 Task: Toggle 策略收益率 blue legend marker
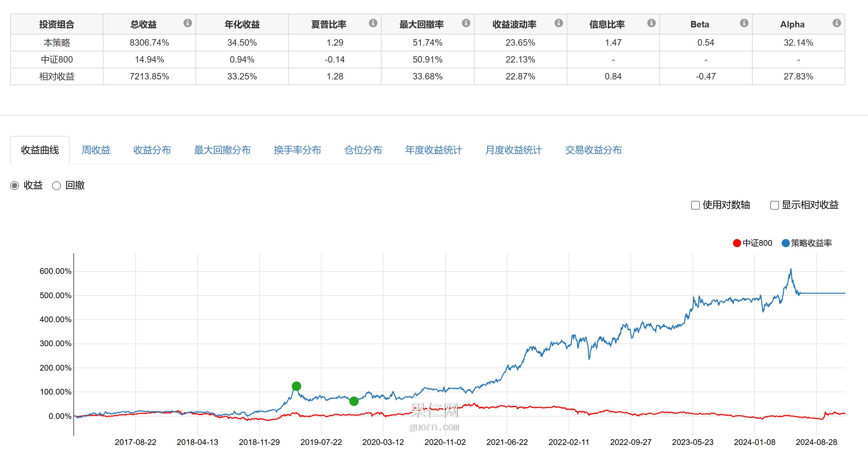click(x=785, y=243)
